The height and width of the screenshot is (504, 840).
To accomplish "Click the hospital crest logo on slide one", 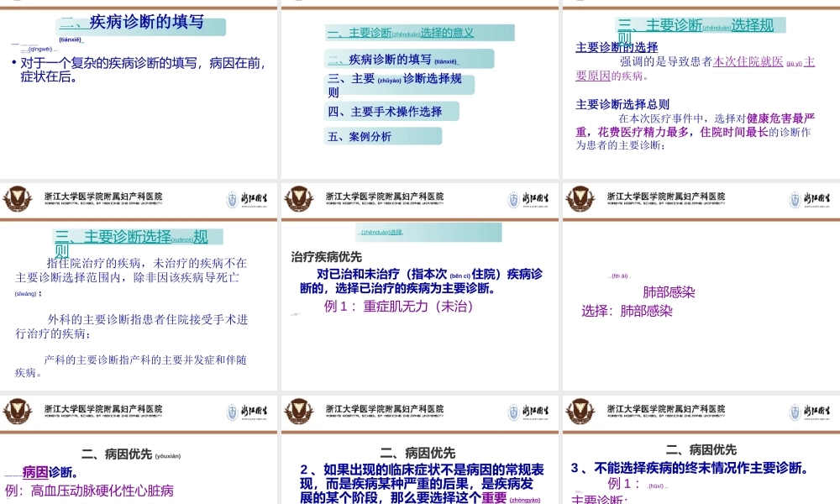I will [x=17, y=199].
